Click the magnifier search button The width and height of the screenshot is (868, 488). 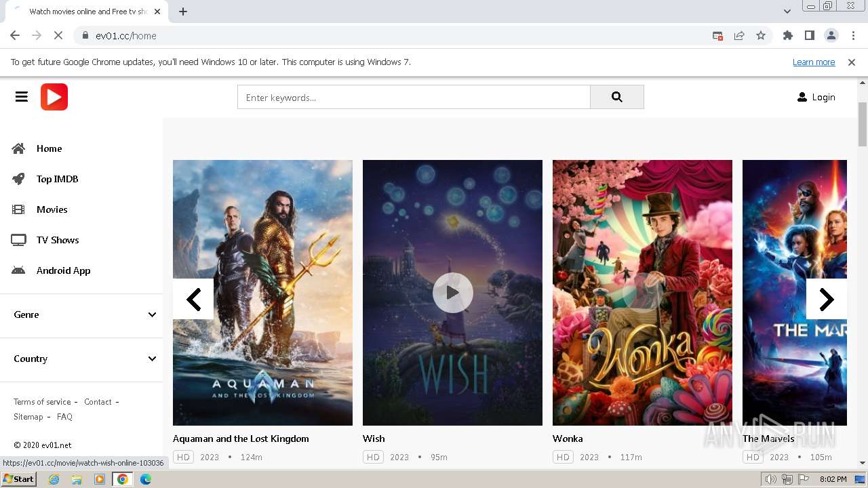616,97
